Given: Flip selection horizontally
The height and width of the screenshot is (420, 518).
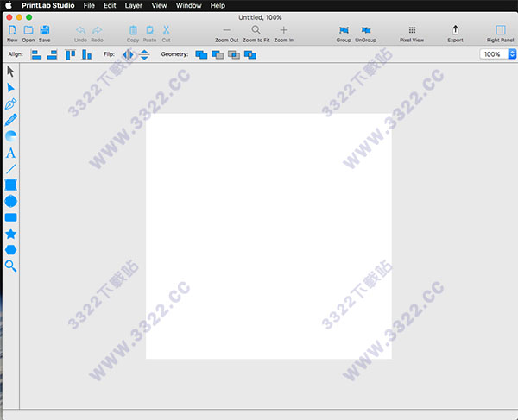Looking at the screenshot, I should [x=128, y=54].
